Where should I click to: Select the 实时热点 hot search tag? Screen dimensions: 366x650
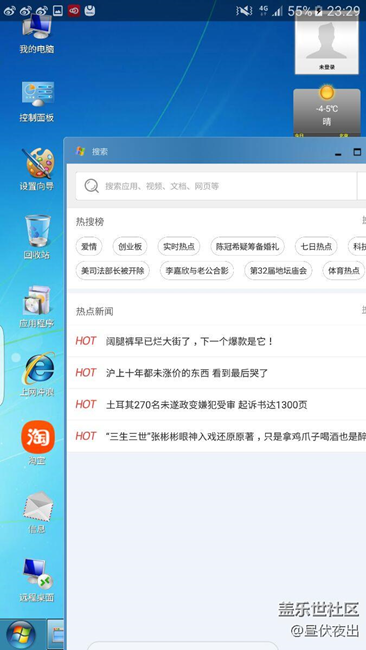click(179, 247)
